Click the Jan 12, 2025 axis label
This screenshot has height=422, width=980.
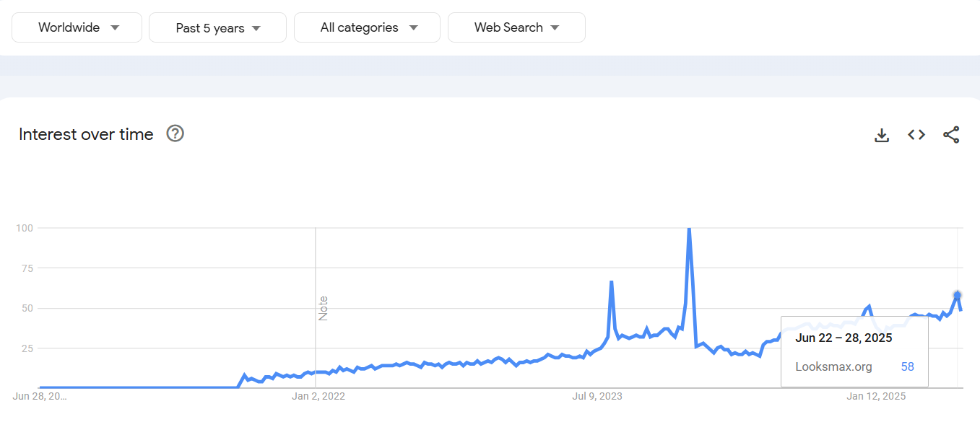pyautogui.click(x=876, y=396)
